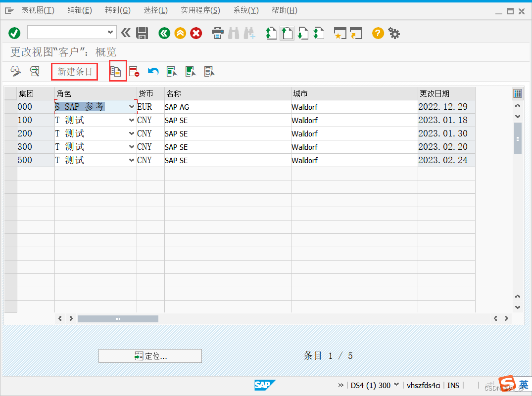Expand role dropdown for client 300

click(131, 147)
